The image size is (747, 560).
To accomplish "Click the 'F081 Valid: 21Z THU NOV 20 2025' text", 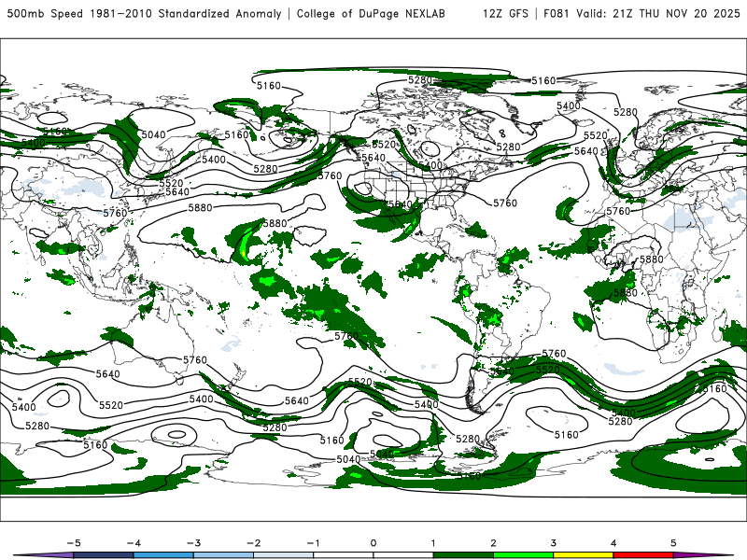I will coord(641,13).
